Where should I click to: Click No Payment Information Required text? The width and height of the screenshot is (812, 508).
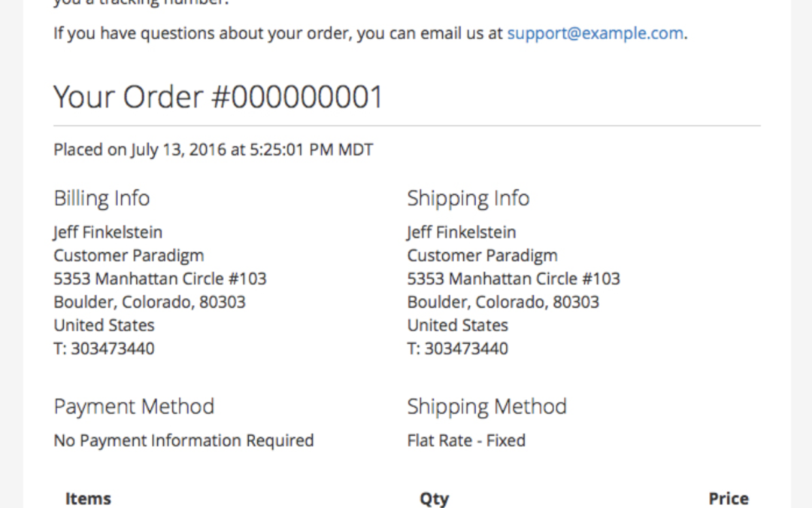click(183, 440)
